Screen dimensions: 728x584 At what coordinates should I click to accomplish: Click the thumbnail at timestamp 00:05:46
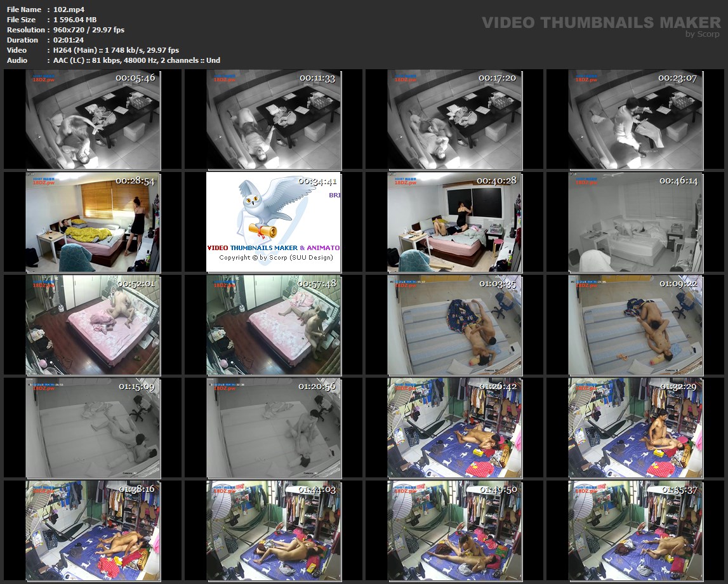(x=93, y=119)
